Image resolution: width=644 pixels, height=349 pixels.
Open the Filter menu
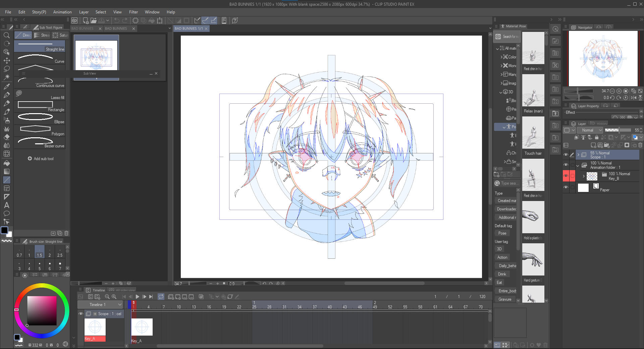click(x=133, y=12)
